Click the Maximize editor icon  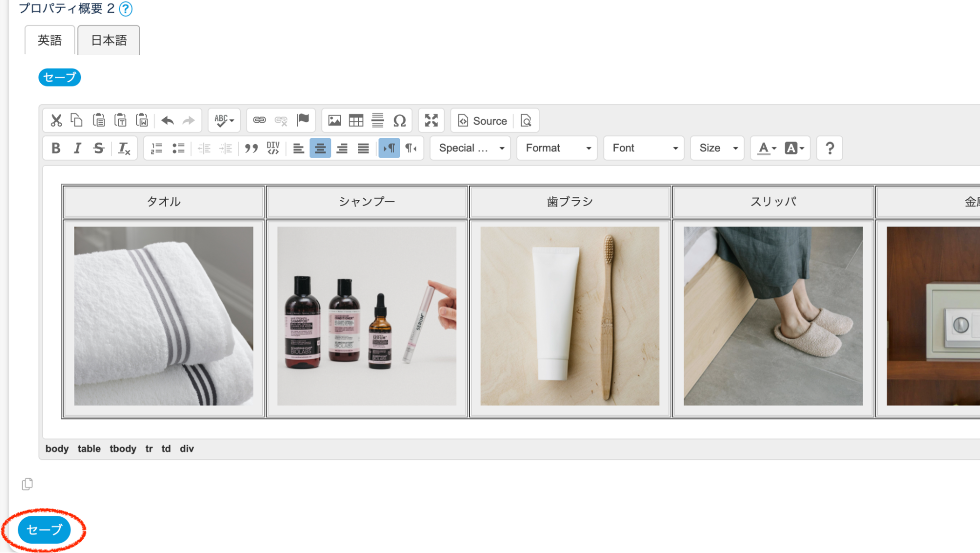point(431,120)
